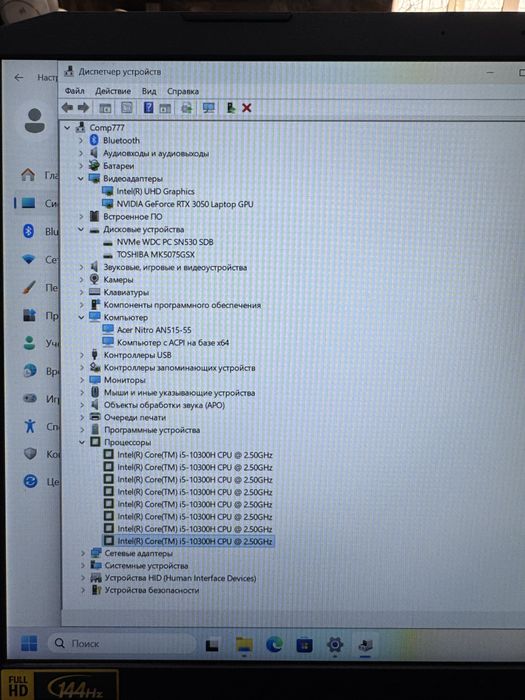The width and height of the screenshot is (525, 700).
Task: Click the Device Manager taskbar icon
Action: pyautogui.click(x=366, y=645)
